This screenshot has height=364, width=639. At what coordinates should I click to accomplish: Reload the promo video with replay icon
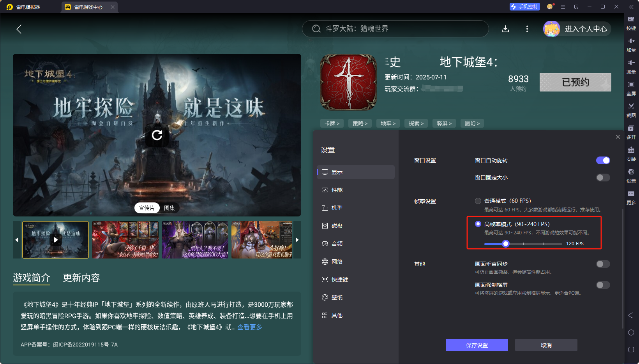(x=157, y=135)
